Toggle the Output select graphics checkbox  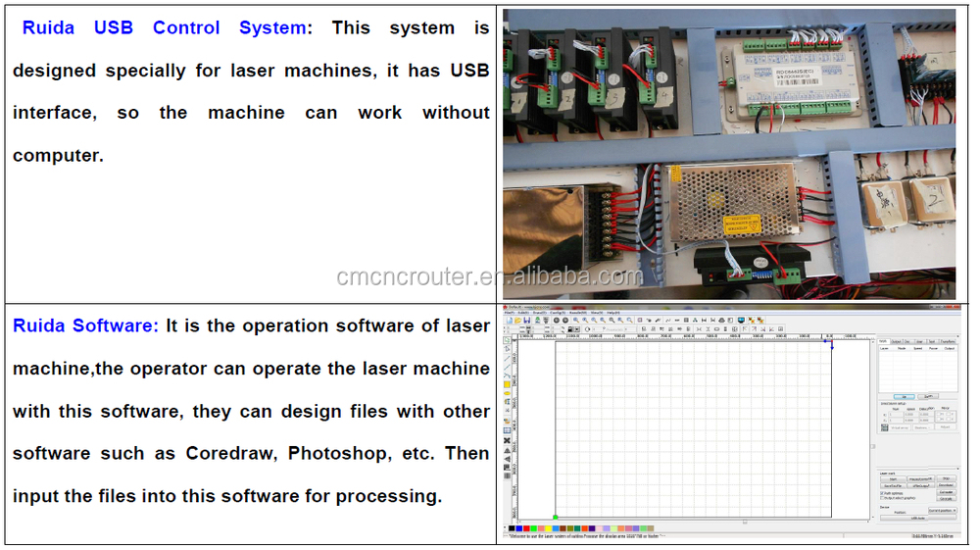tap(882, 498)
